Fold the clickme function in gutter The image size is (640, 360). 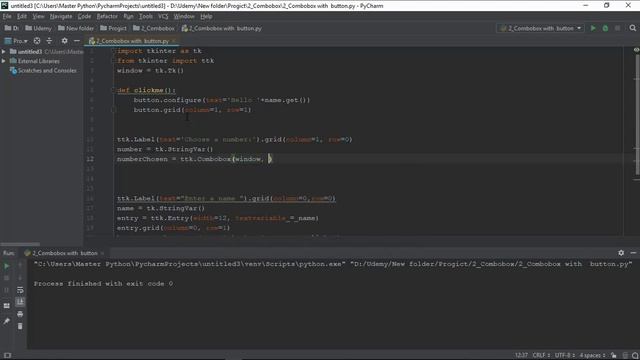pos(114,90)
